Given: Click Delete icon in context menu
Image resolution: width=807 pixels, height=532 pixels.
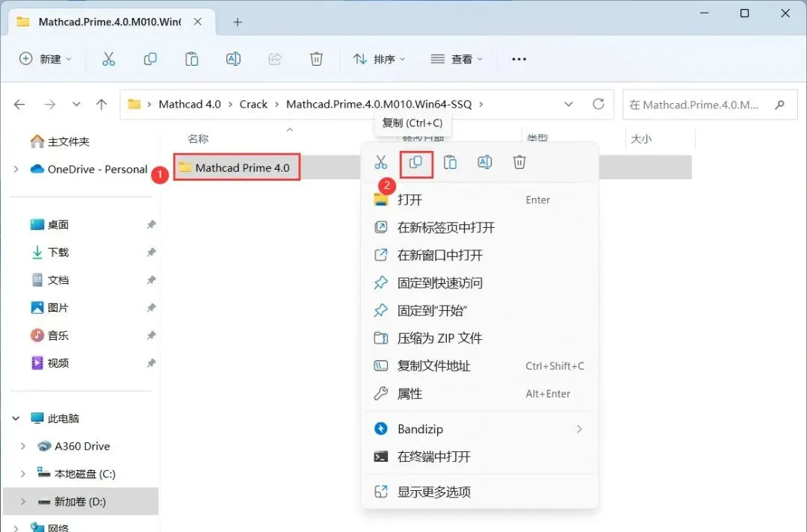Looking at the screenshot, I should click(x=519, y=163).
